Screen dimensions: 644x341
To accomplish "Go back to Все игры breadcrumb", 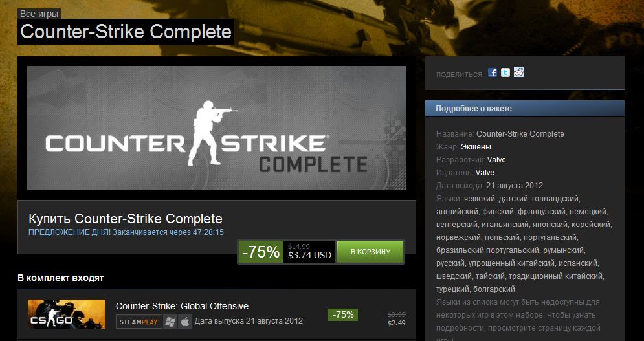I will click(x=39, y=14).
